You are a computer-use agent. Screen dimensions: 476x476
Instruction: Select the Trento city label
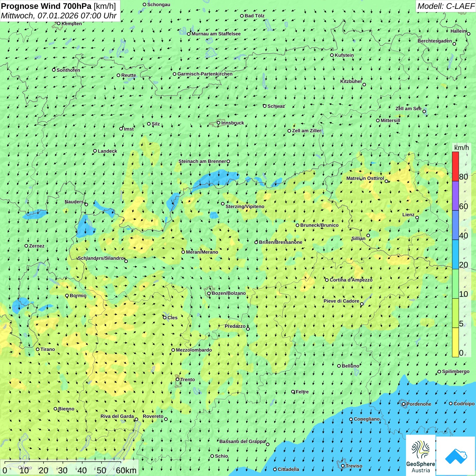[x=188, y=379]
